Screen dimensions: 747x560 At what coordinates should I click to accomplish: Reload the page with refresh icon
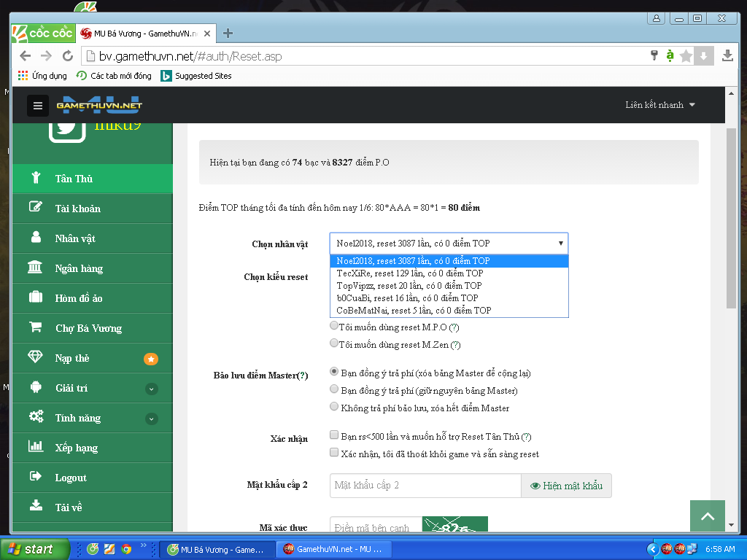[68, 56]
